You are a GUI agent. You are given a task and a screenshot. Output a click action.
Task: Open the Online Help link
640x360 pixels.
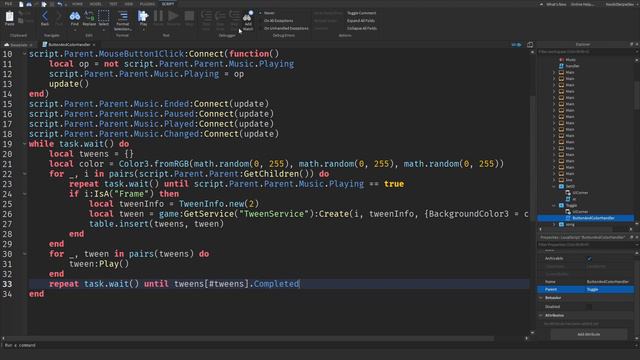tap(582, 4)
